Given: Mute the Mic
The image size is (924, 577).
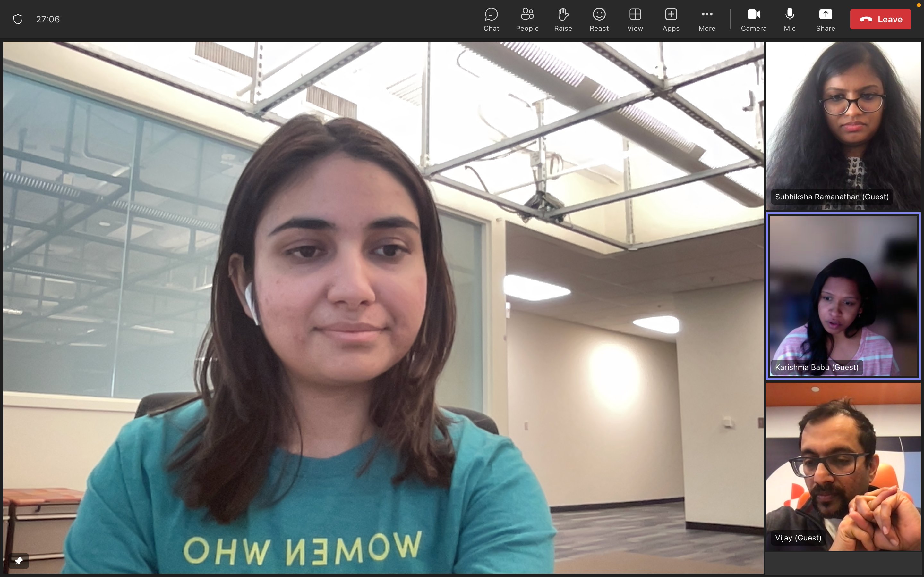Looking at the screenshot, I should 789,20.
